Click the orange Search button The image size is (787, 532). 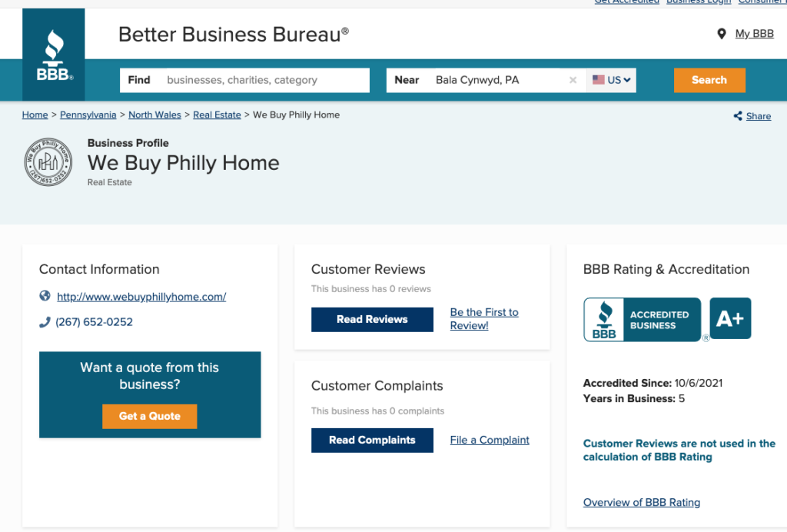click(x=709, y=80)
